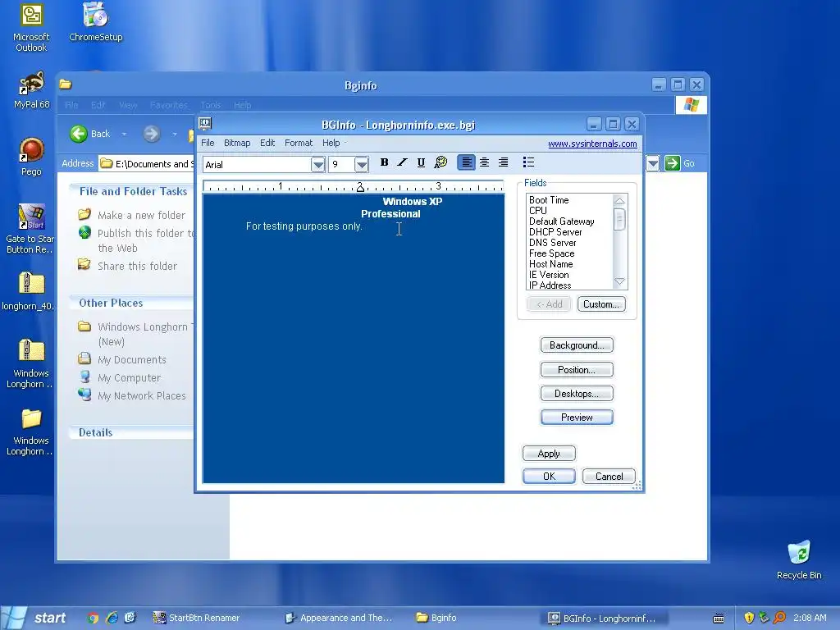Select Gate to Start Button Renamer icon
840x630 pixels.
(x=30, y=230)
